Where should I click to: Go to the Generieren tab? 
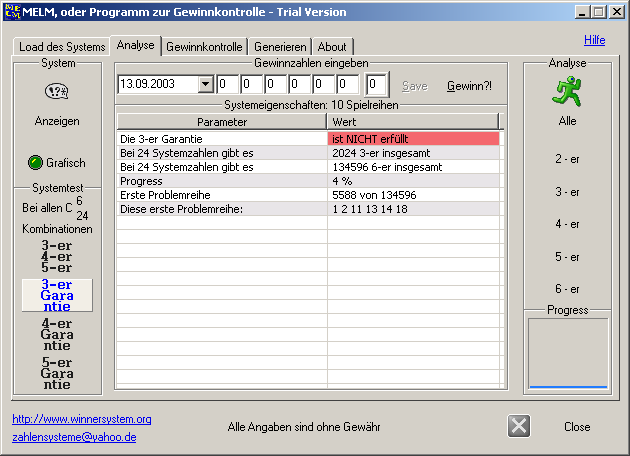pos(280,47)
